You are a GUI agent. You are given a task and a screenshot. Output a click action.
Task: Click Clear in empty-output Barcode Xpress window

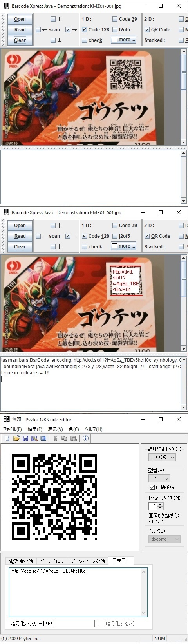(x=20, y=40)
